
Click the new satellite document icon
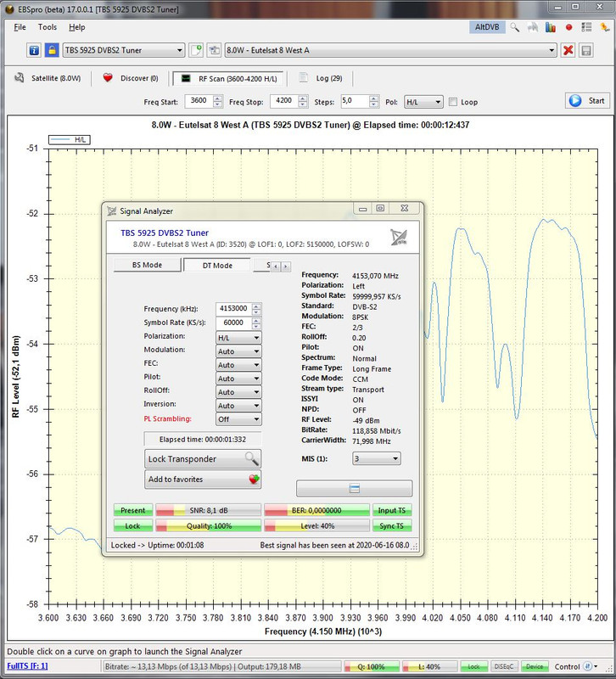(x=196, y=50)
